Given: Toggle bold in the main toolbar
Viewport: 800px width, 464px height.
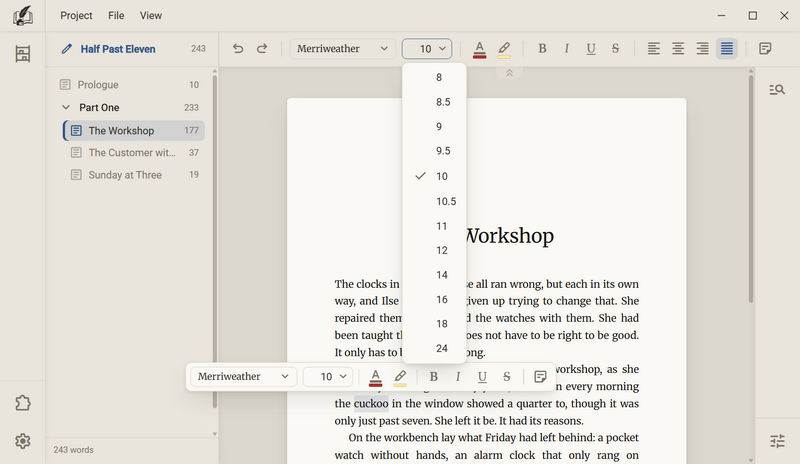Looking at the screenshot, I should coord(542,48).
